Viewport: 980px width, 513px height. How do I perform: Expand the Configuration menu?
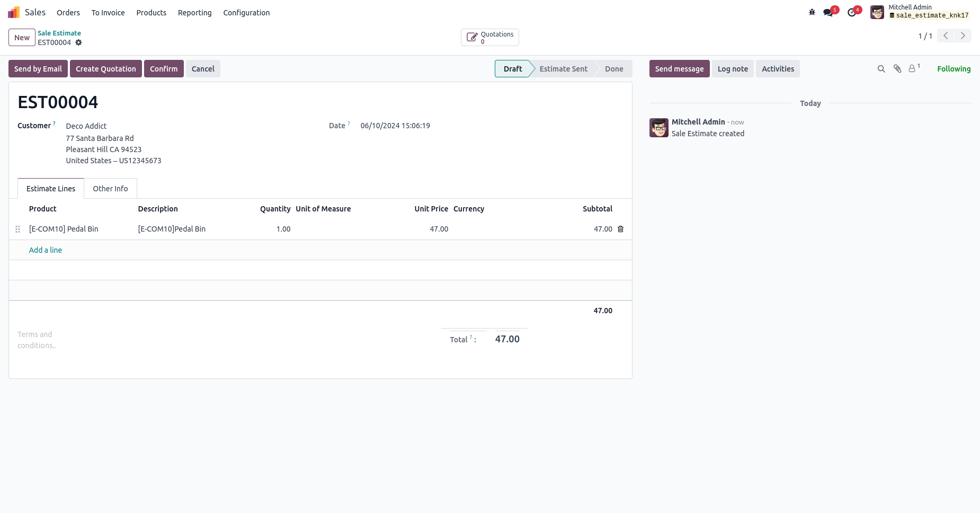pyautogui.click(x=246, y=13)
